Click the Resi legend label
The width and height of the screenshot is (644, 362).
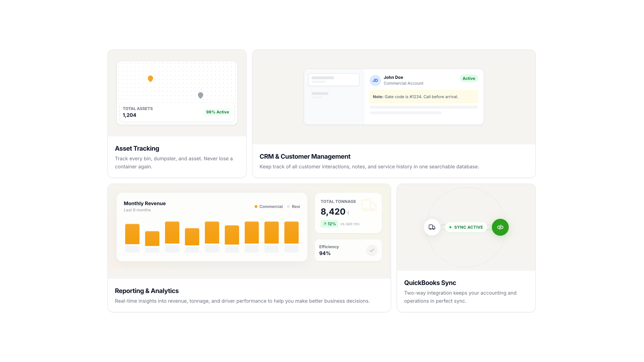(x=296, y=207)
